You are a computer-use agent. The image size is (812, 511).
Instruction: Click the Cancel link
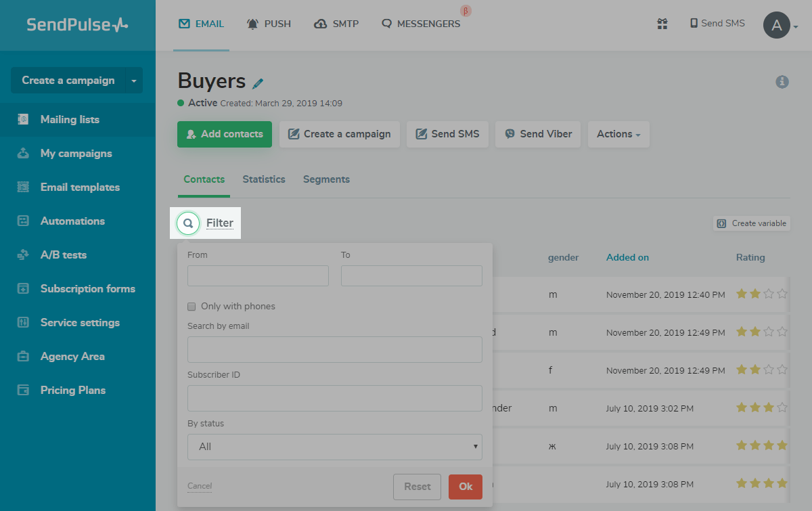pyautogui.click(x=200, y=486)
